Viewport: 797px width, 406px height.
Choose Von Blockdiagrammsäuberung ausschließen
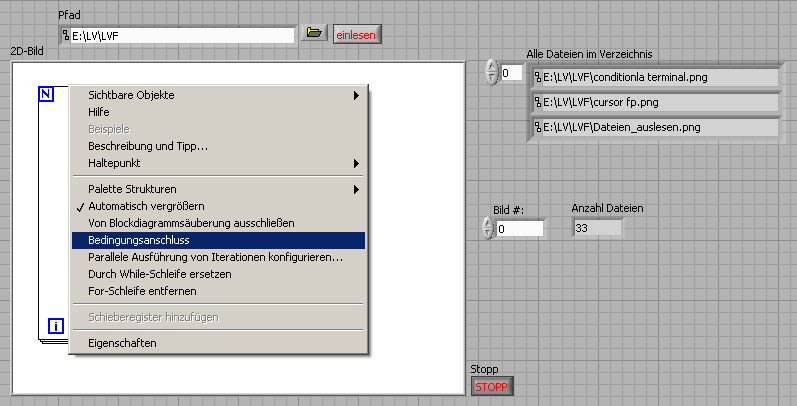tap(219, 223)
